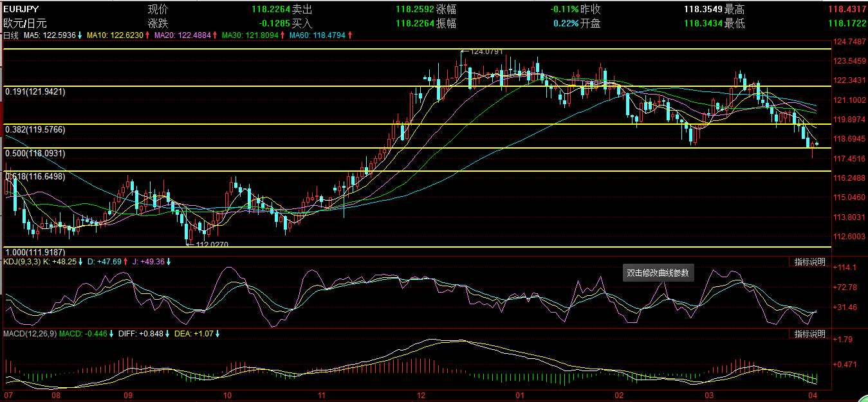The width and height of the screenshot is (868, 402).
Task: Click the 0.500(118.0931) Fibonacci label
Action: (35, 154)
